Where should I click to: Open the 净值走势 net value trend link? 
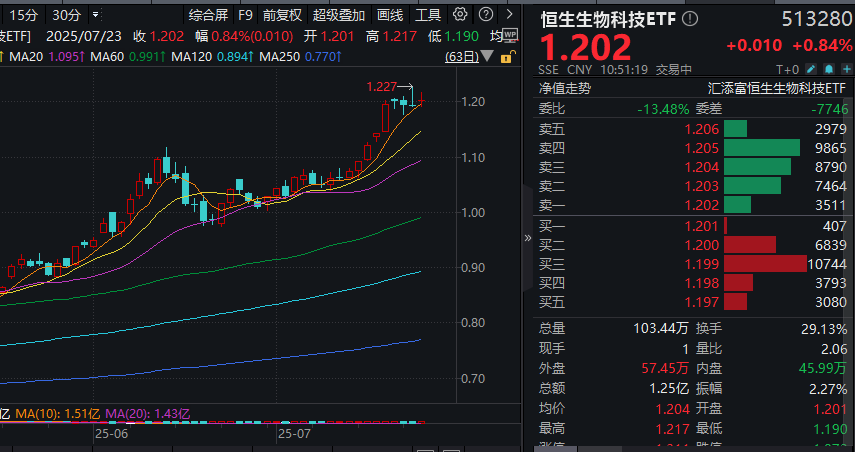click(x=565, y=88)
